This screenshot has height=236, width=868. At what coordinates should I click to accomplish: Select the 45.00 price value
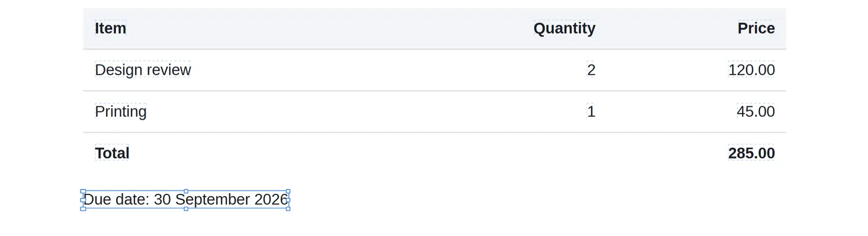point(756,111)
